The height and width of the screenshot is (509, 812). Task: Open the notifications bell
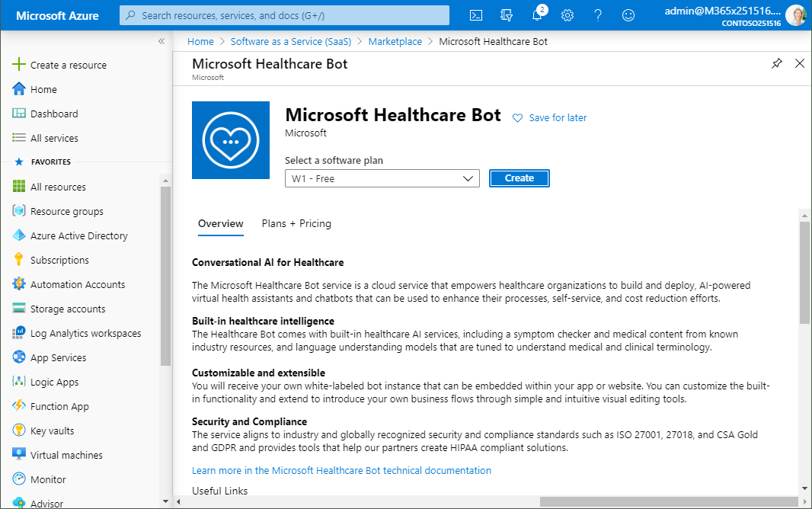point(537,15)
